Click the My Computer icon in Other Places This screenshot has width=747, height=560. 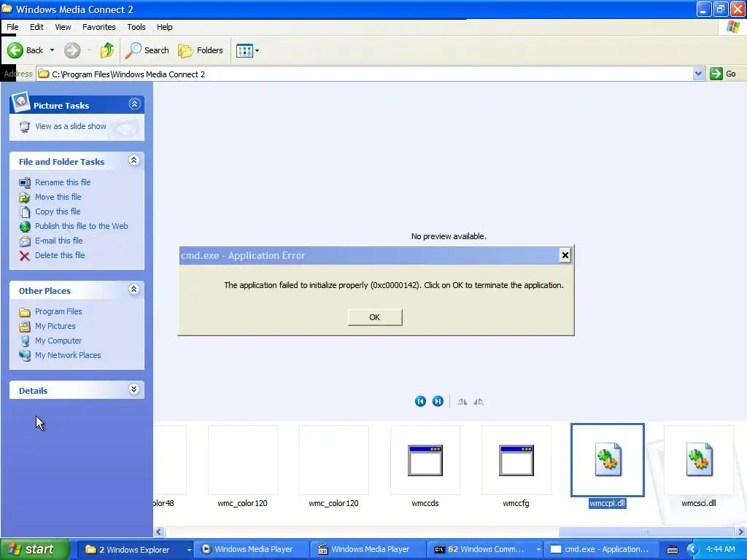point(25,341)
